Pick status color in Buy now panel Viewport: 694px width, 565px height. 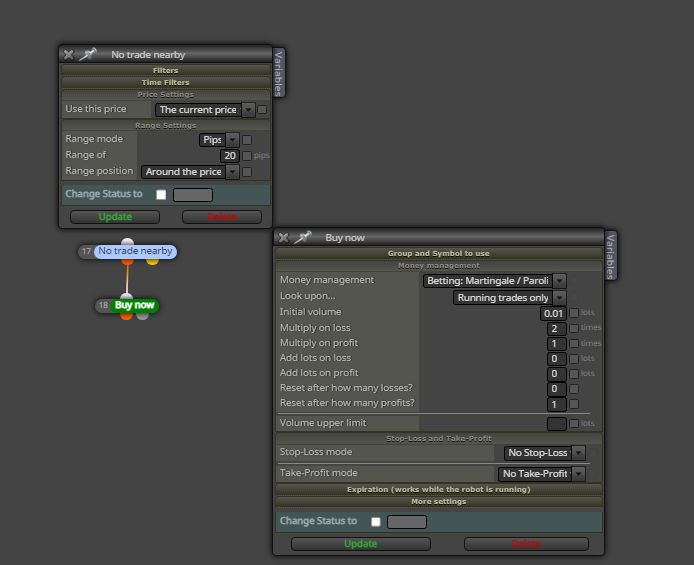click(407, 522)
